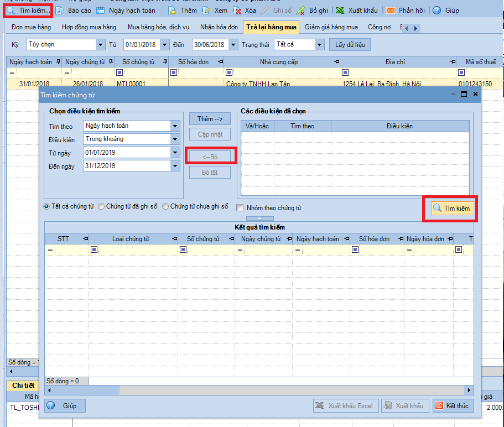
Task: Click the Thêm new-document toolbar icon
Action: (172, 11)
